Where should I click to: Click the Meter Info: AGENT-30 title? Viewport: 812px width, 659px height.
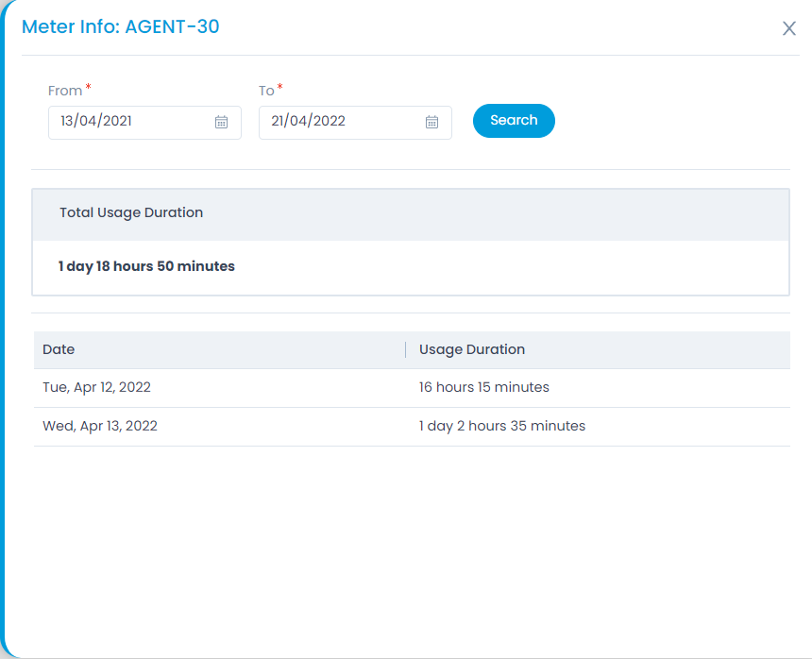click(x=121, y=27)
